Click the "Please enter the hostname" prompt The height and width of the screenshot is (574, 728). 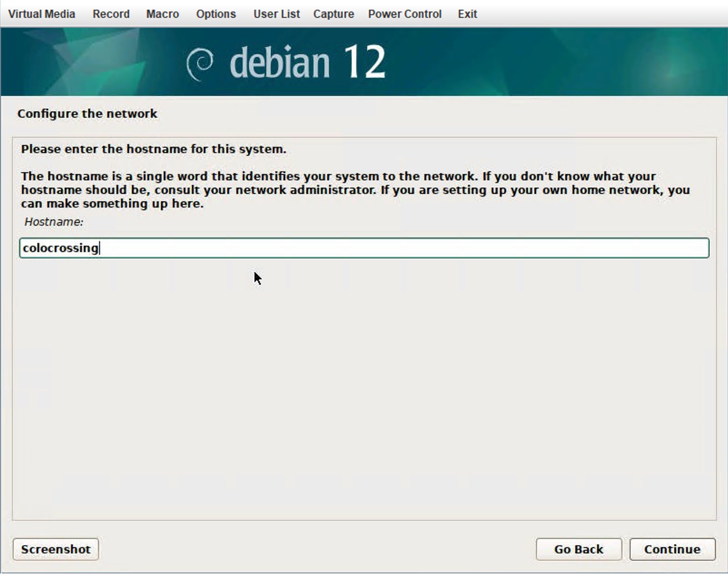pyautogui.click(x=154, y=149)
